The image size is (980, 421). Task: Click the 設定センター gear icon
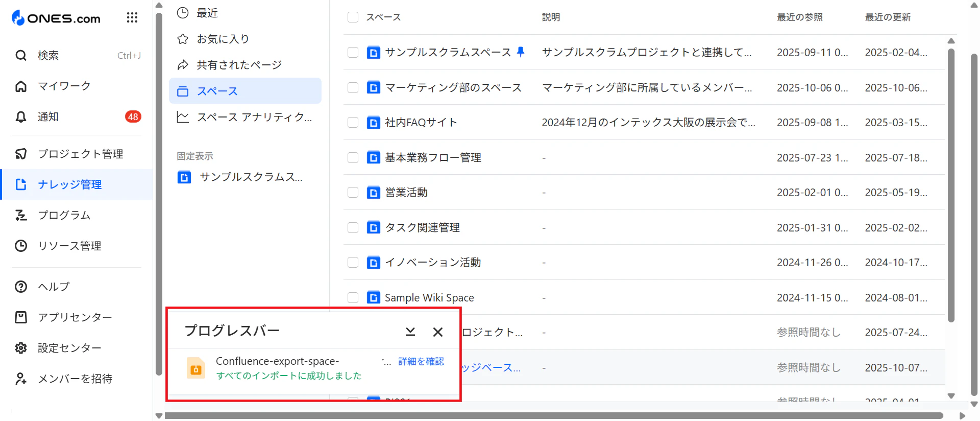click(21, 348)
